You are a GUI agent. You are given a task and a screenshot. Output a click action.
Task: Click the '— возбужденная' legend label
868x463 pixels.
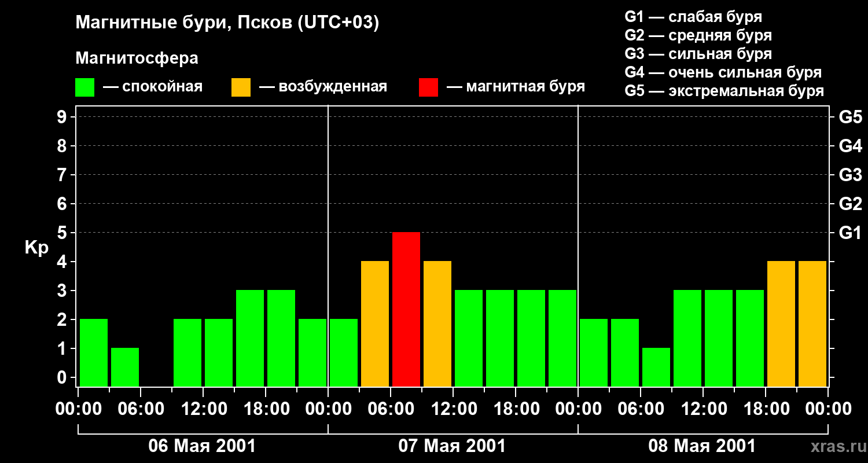[x=323, y=87]
